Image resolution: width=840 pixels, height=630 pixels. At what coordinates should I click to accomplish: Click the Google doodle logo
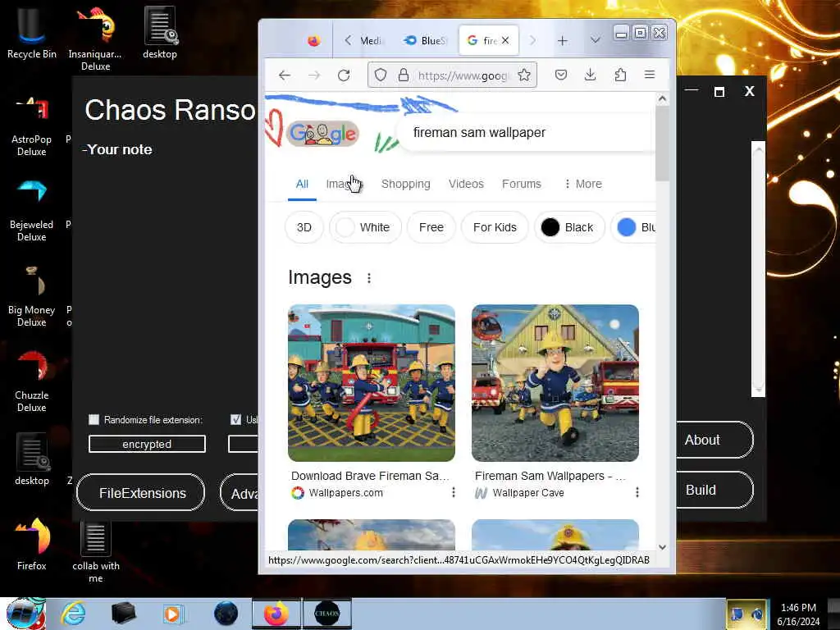coord(322,134)
